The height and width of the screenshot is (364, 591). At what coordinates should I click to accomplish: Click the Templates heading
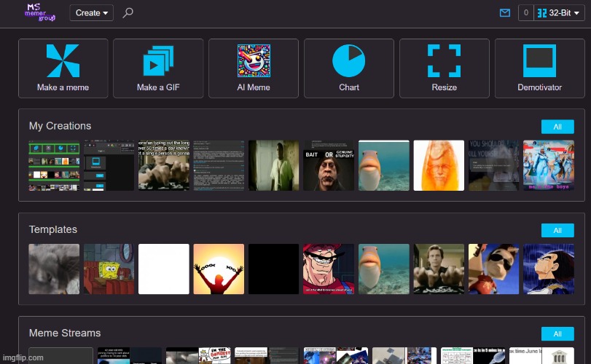(53, 229)
